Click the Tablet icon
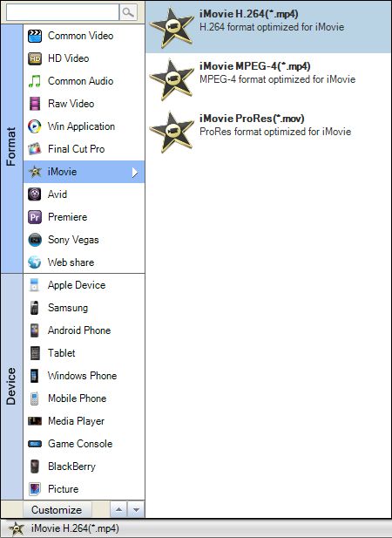Viewport: 392px width, 538px height. [x=35, y=353]
